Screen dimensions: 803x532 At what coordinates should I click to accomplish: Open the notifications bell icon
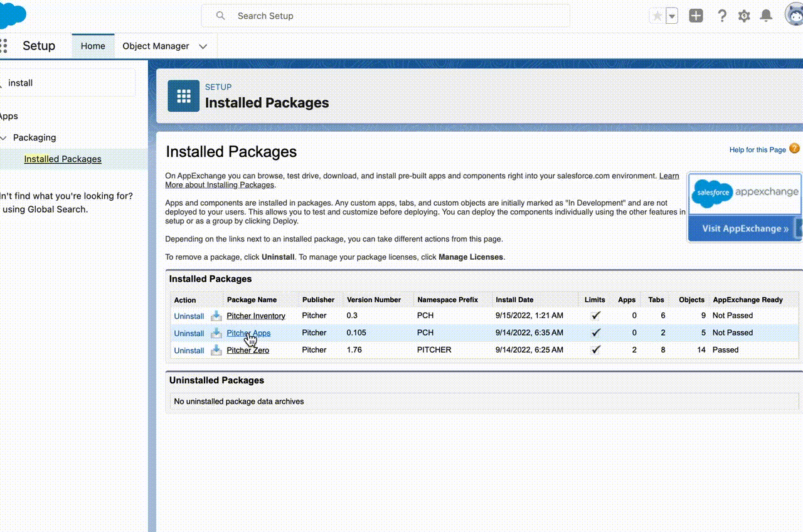766,16
